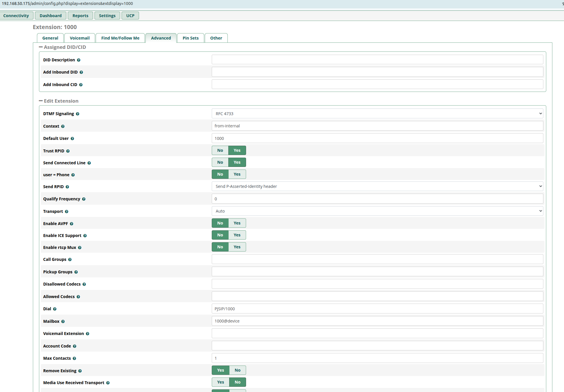Enable AVPF by selecting Yes
Screen dimensions: 564x392
coord(237,223)
